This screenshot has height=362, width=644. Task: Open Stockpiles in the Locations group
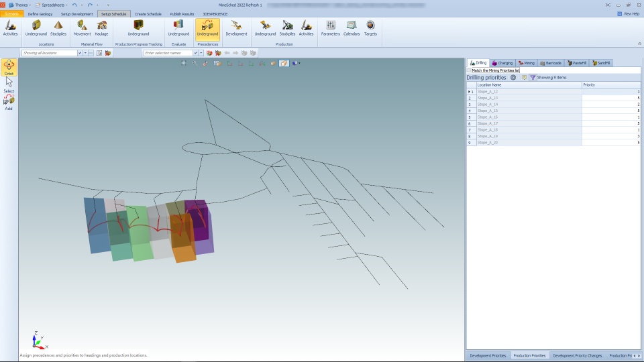[58, 28]
